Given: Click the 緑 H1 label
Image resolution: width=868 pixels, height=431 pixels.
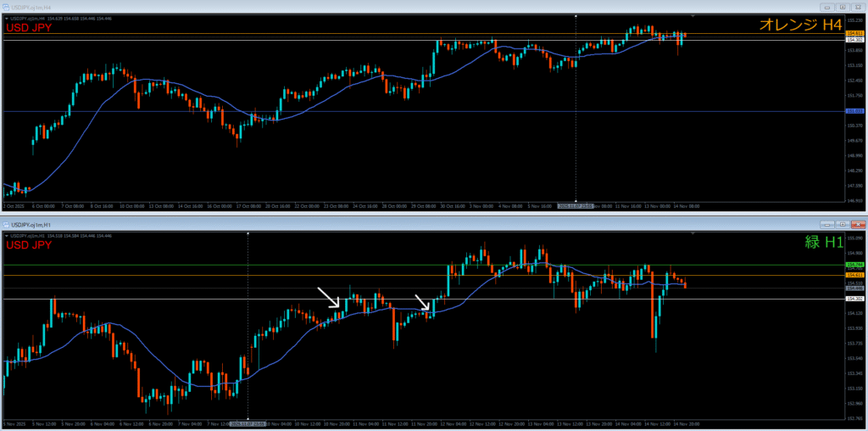Looking at the screenshot, I should coord(822,242).
